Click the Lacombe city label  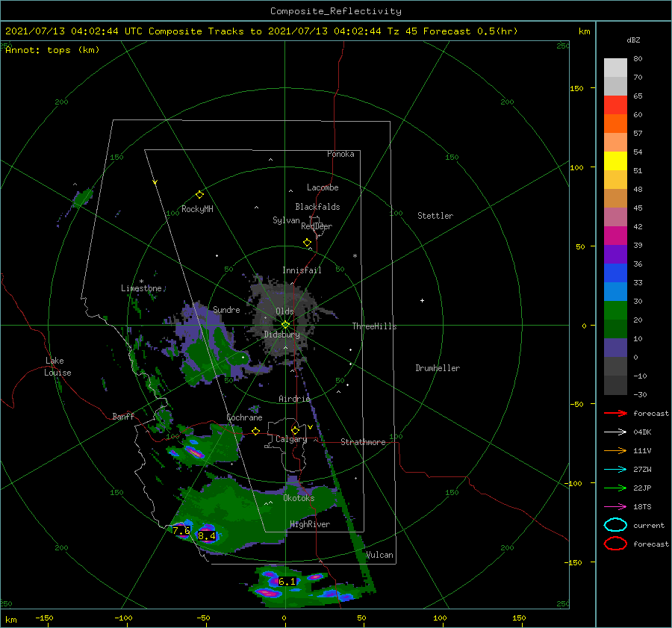pyautogui.click(x=323, y=187)
